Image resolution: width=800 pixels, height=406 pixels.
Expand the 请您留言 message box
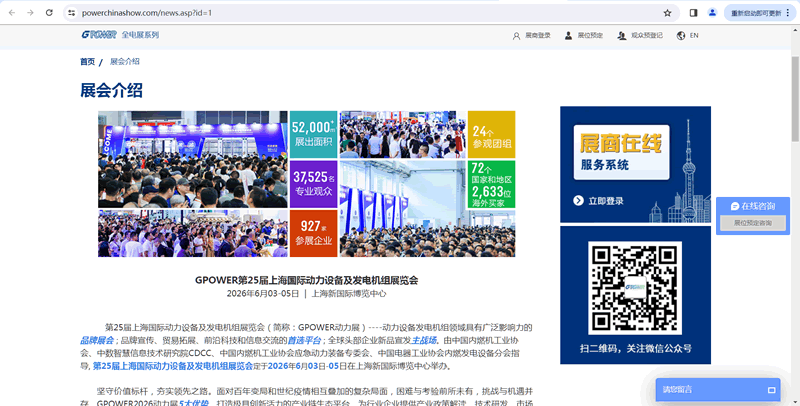click(717, 389)
